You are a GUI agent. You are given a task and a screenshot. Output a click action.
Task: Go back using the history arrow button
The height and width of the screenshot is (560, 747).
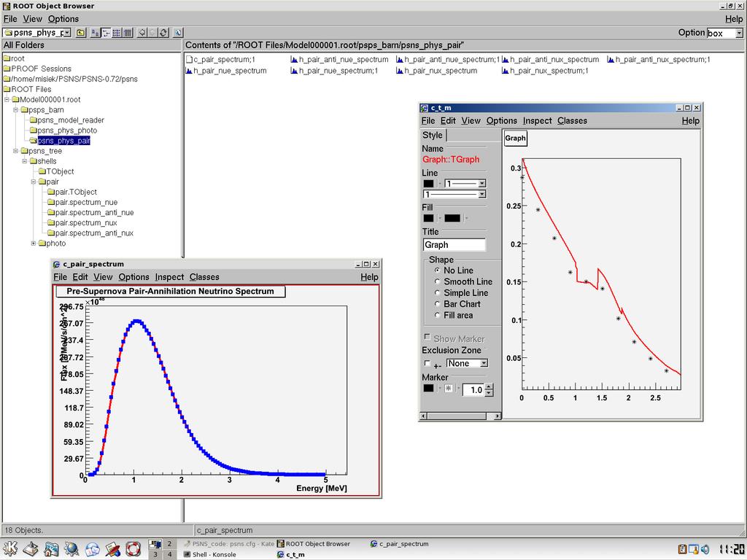coord(142,33)
